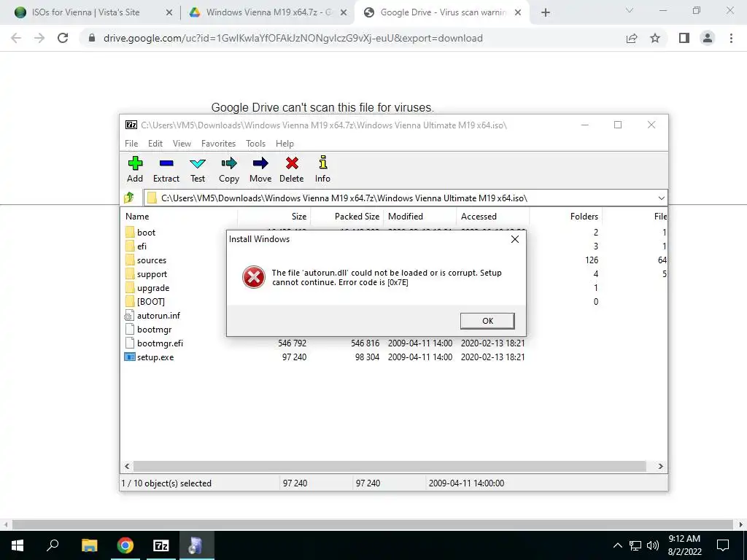Open the Edit menu in 7-Zip

(x=155, y=144)
